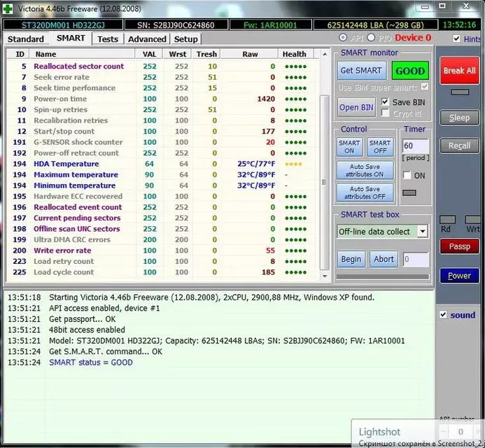Click the SMART table vertical scrollbar thumb

coord(325,183)
